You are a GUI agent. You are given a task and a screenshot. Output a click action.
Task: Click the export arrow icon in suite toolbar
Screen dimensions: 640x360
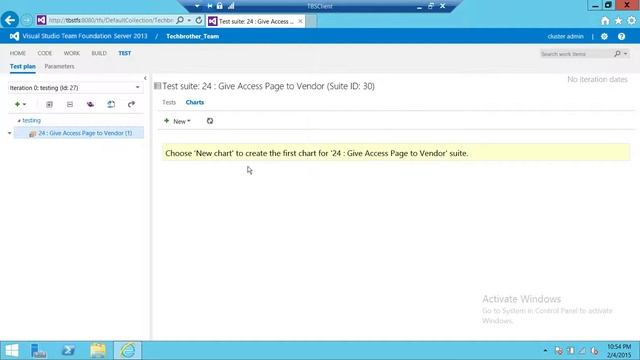click(131, 104)
